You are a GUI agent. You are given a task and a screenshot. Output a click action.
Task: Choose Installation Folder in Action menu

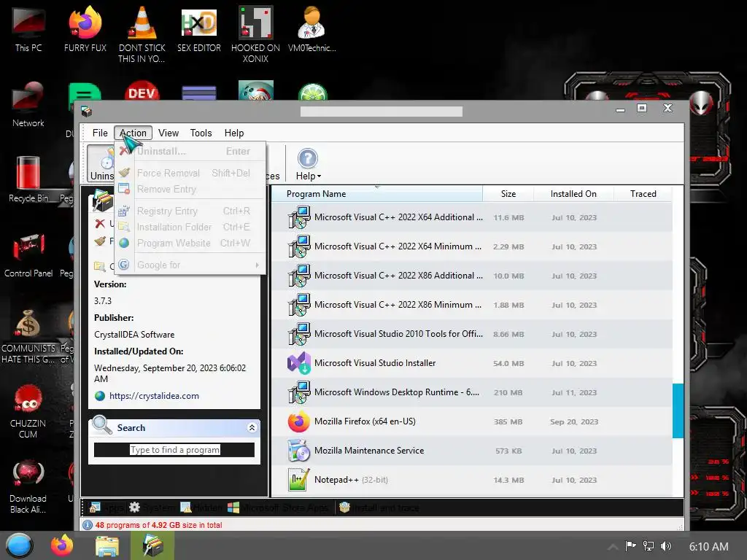[x=190, y=227]
